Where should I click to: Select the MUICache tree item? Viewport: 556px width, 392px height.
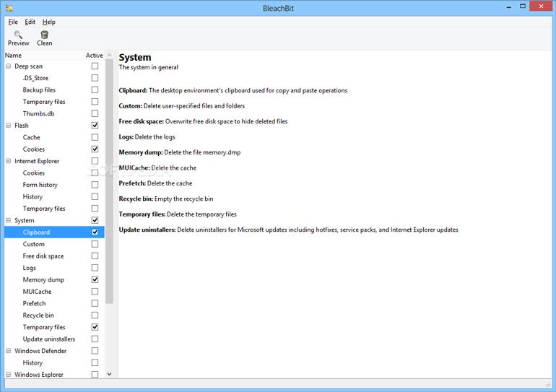tap(38, 292)
